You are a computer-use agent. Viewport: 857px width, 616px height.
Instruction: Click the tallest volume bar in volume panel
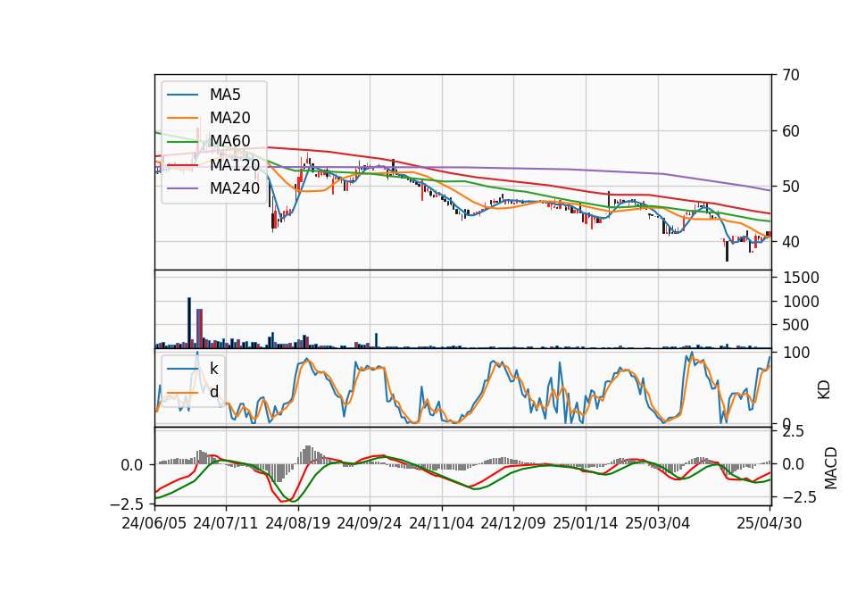point(189,322)
